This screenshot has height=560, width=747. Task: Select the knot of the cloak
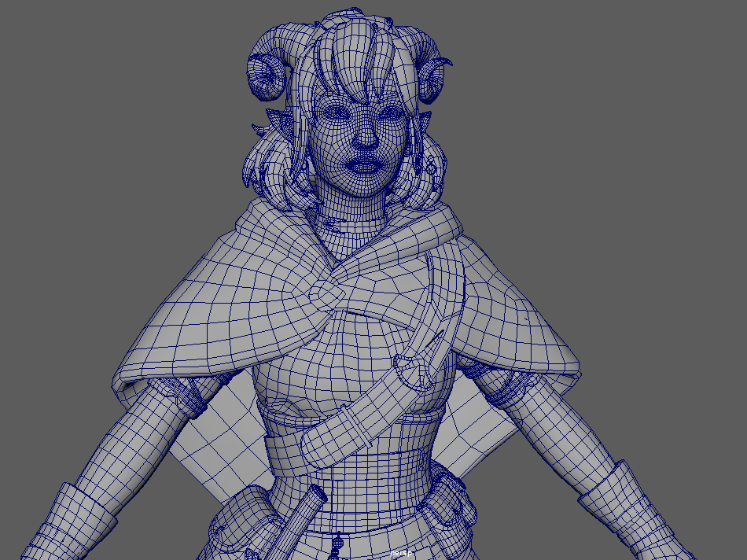click(328, 295)
